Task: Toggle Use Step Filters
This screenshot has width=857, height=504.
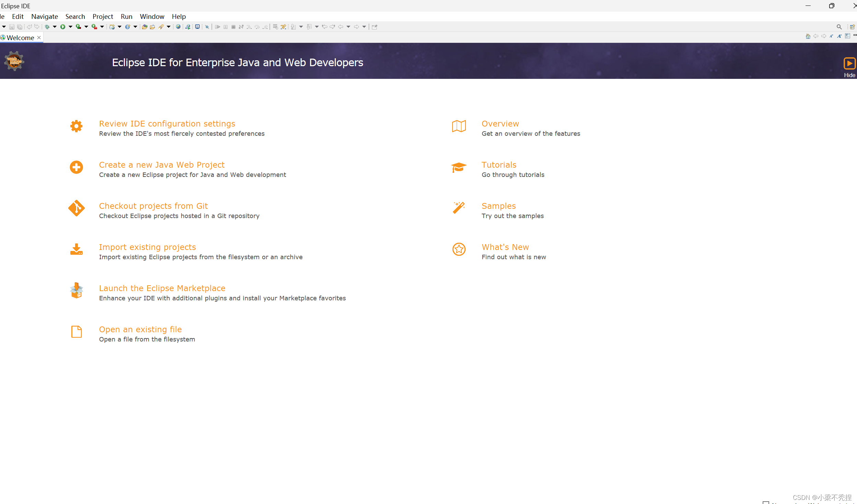Action: point(283,27)
